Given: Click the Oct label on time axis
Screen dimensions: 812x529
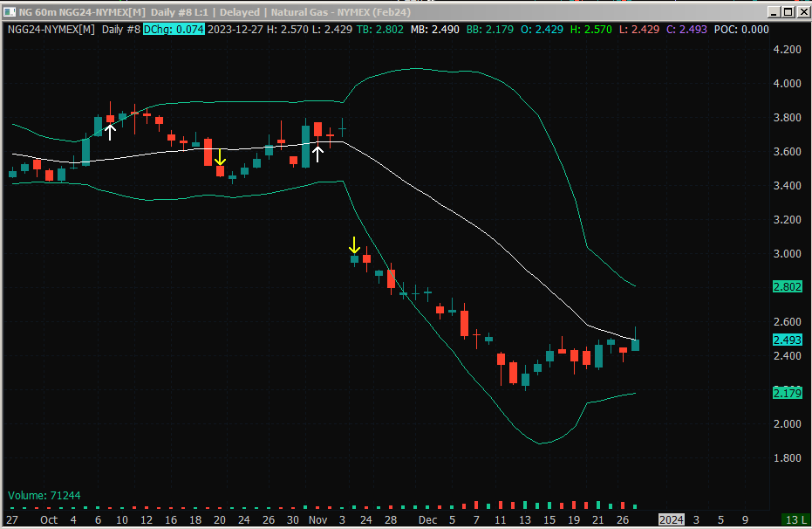Looking at the screenshot, I should pos(49,519).
